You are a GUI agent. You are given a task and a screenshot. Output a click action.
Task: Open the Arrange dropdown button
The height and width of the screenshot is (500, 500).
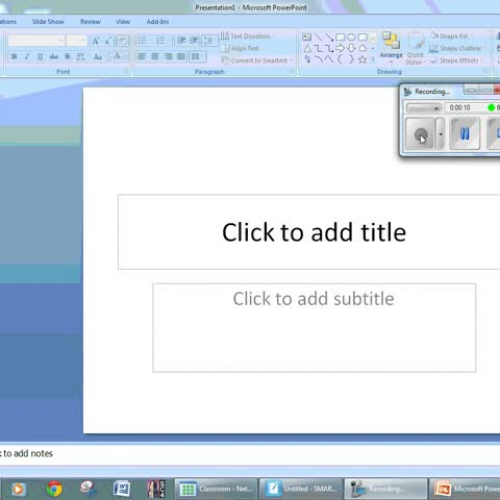(x=391, y=48)
